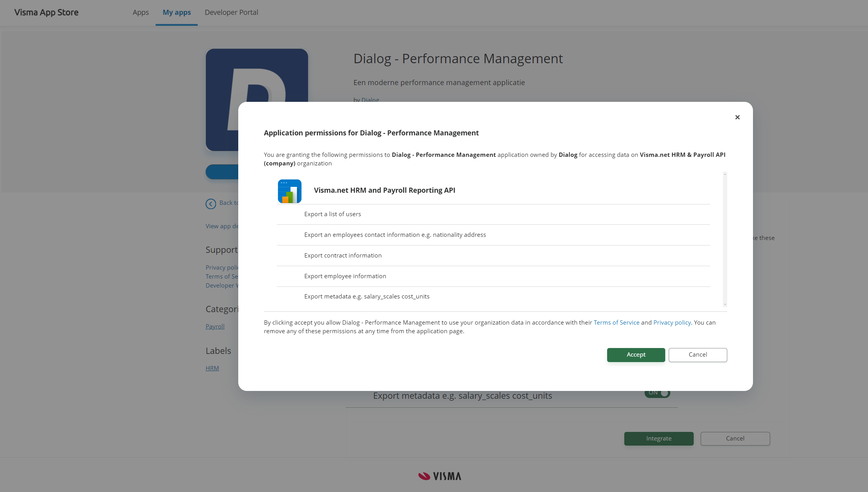Click 'Een moderne performance management applicatie' text
The width and height of the screenshot is (868, 492).
[x=439, y=82]
